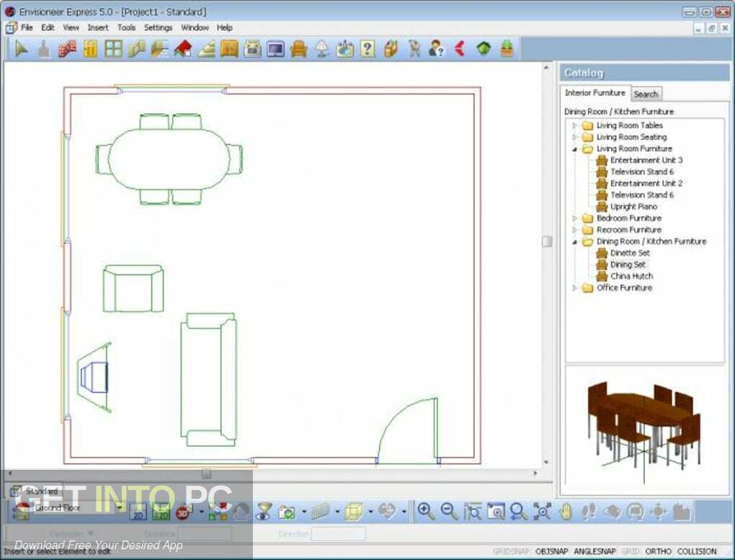Viewport: 735px width, 560px height.
Task: Click the door swing symbol in plan
Action: pyautogui.click(x=407, y=431)
